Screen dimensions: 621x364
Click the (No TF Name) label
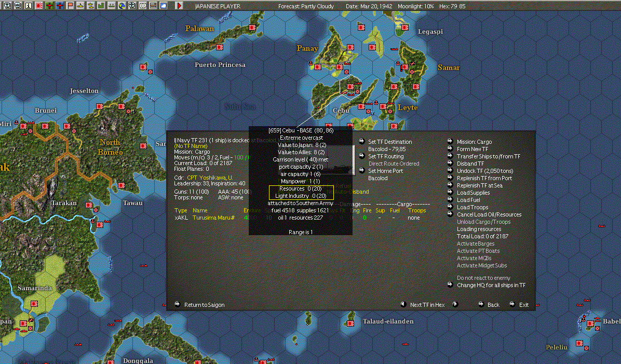191,146
